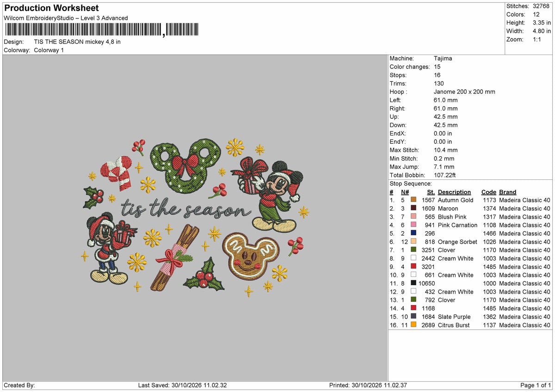Click the stitch count 2689 cell
This screenshot has height=392, width=555.
(428, 325)
